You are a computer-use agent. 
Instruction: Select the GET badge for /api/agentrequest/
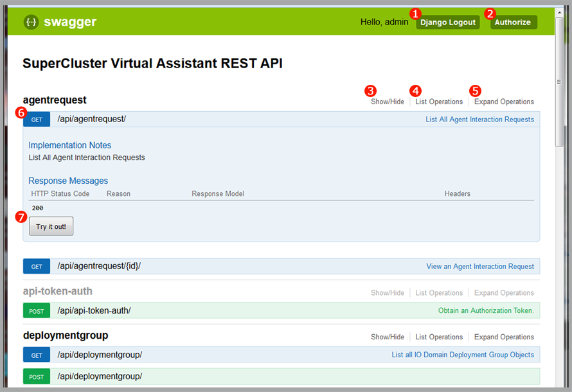[x=36, y=119]
